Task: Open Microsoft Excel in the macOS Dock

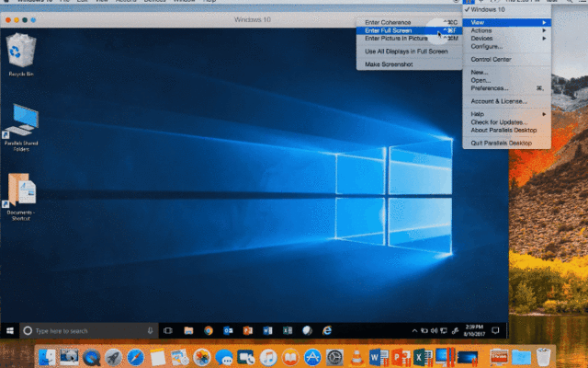Action: coord(423,357)
